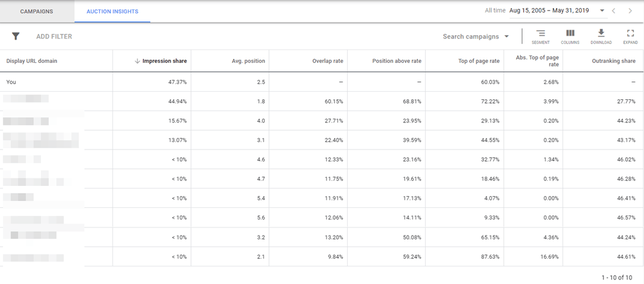Go to next date range arrow

pyautogui.click(x=631, y=11)
